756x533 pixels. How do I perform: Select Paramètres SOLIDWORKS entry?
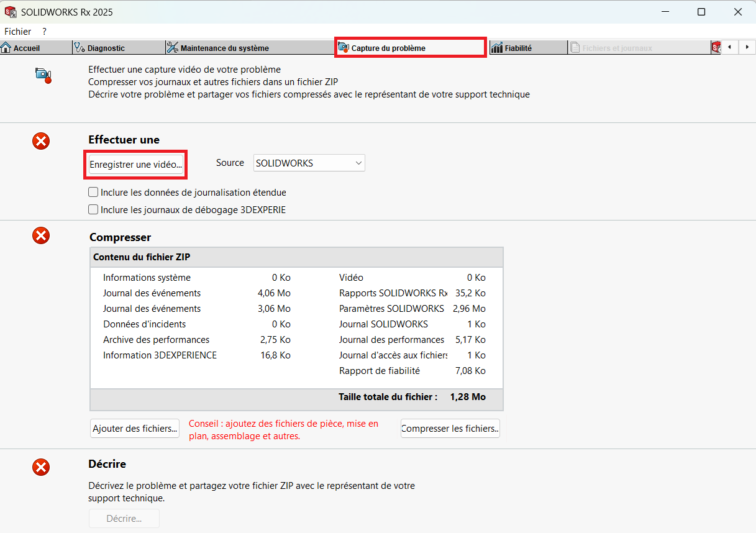412,309
